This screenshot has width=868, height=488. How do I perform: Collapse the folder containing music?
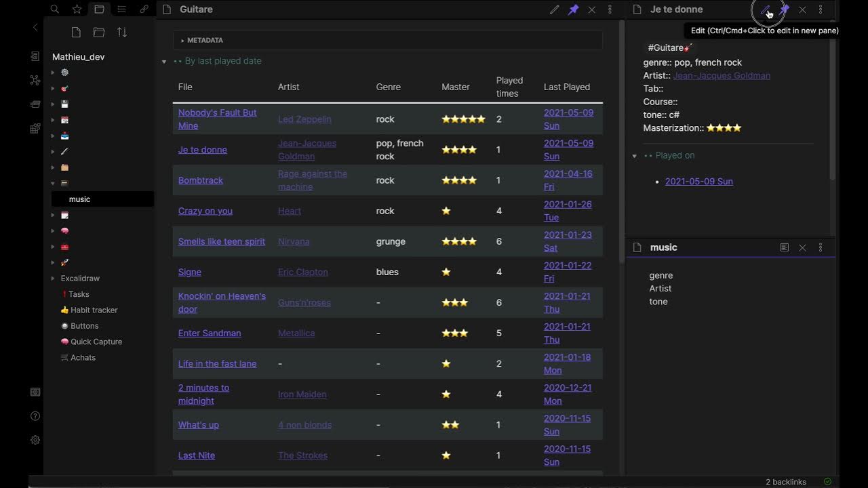coord(53,184)
